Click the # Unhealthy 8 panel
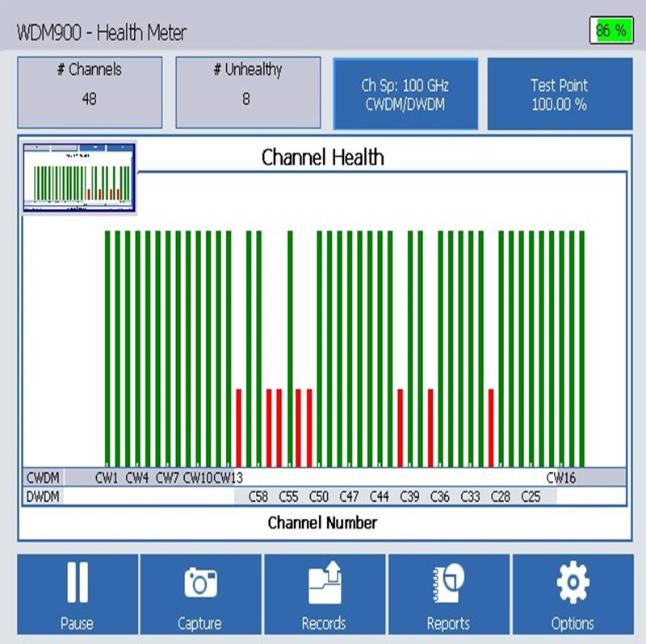Screen dimensions: 646x644 pos(247,92)
